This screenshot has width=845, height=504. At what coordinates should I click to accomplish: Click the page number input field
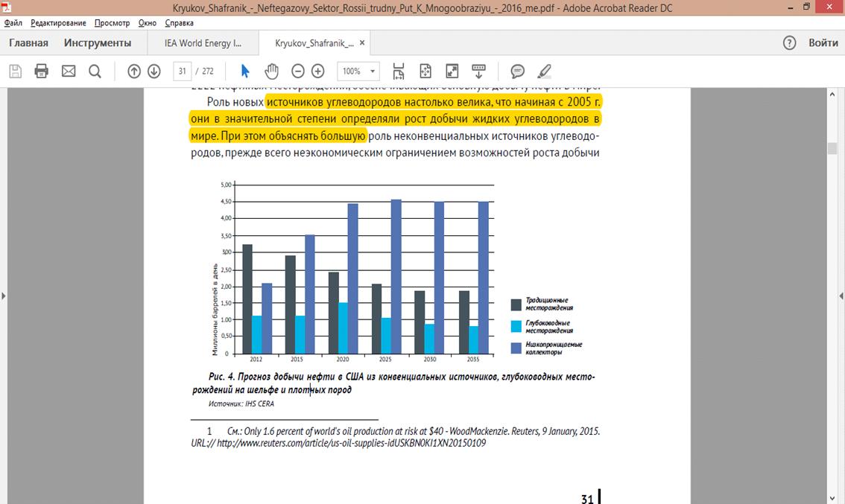click(183, 71)
